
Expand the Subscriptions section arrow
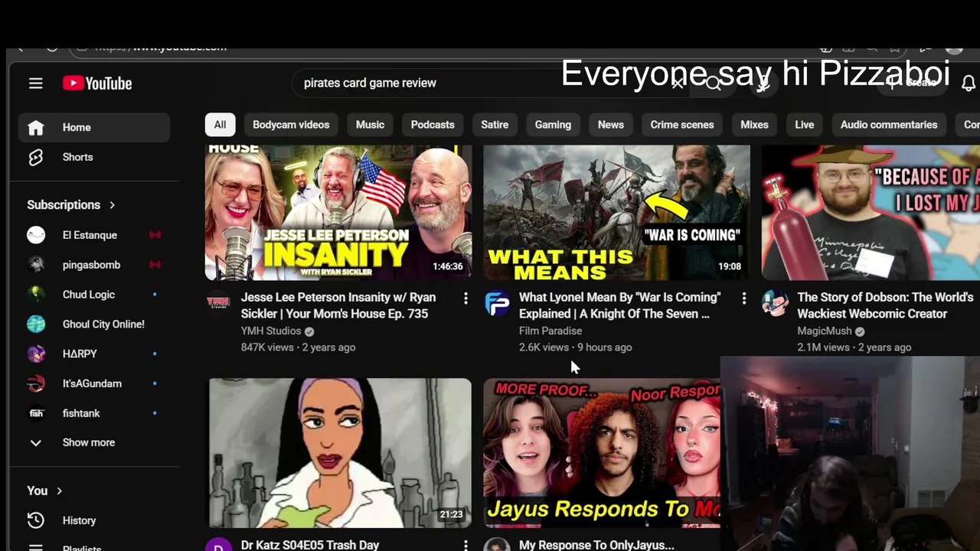(x=113, y=205)
